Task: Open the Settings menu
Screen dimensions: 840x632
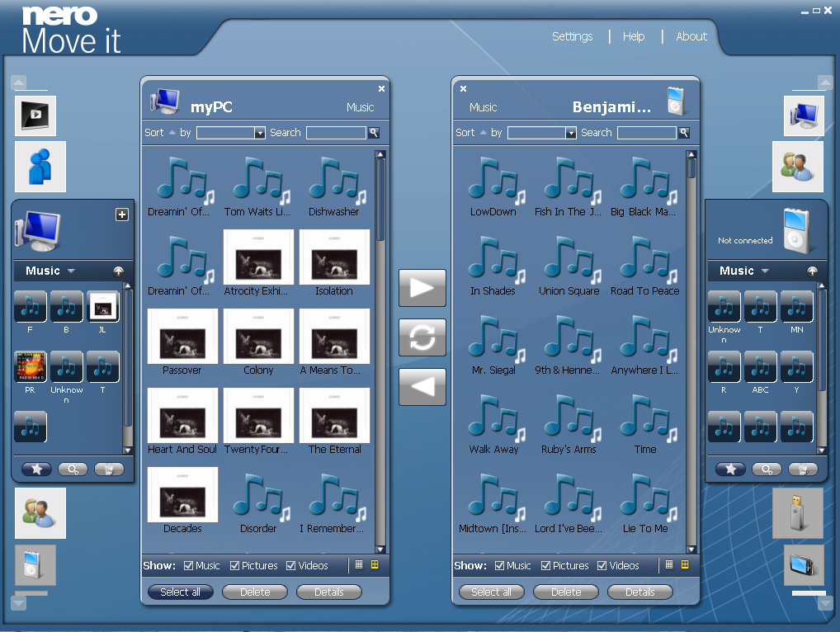Action: point(572,36)
